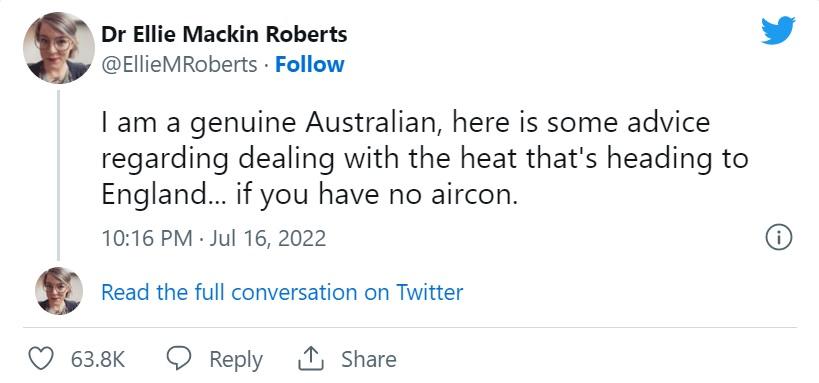The image size is (819, 383).
Task: Follow @EllieMRoberts
Action: click(x=310, y=65)
